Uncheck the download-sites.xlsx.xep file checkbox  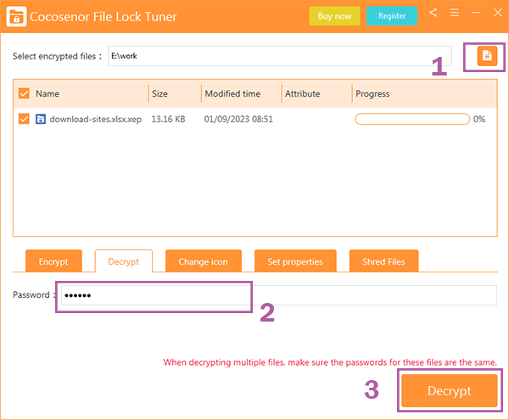click(24, 119)
